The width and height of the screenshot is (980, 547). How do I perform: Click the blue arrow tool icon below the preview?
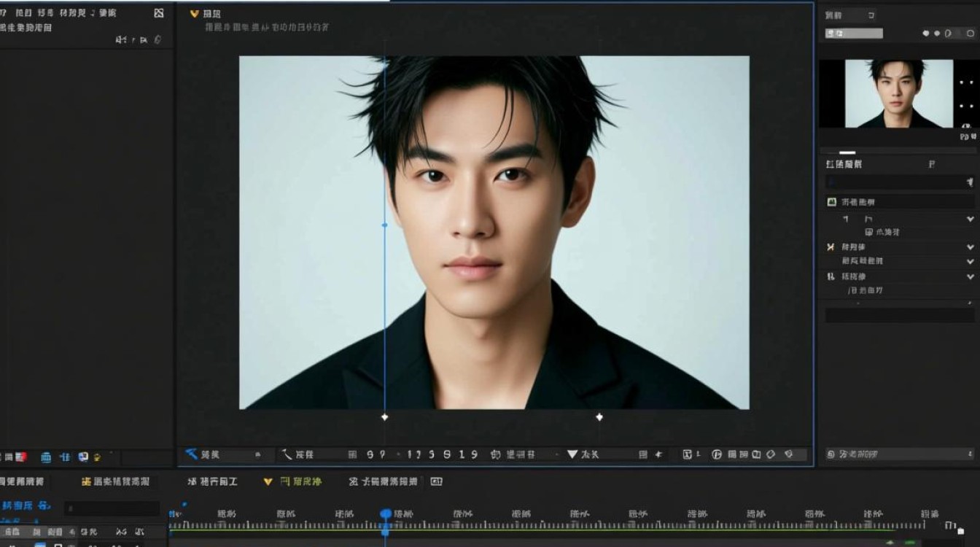(192, 454)
